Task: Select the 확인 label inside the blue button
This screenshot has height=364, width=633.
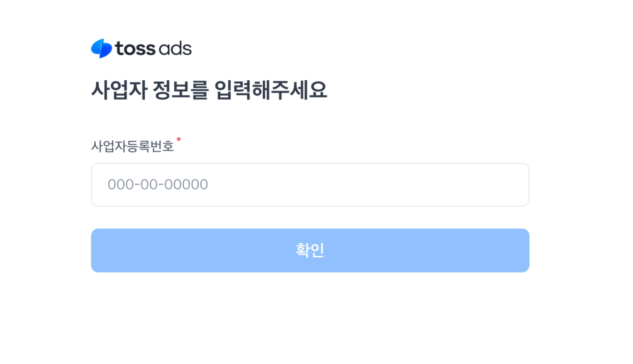Action: pyautogui.click(x=310, y=250)
